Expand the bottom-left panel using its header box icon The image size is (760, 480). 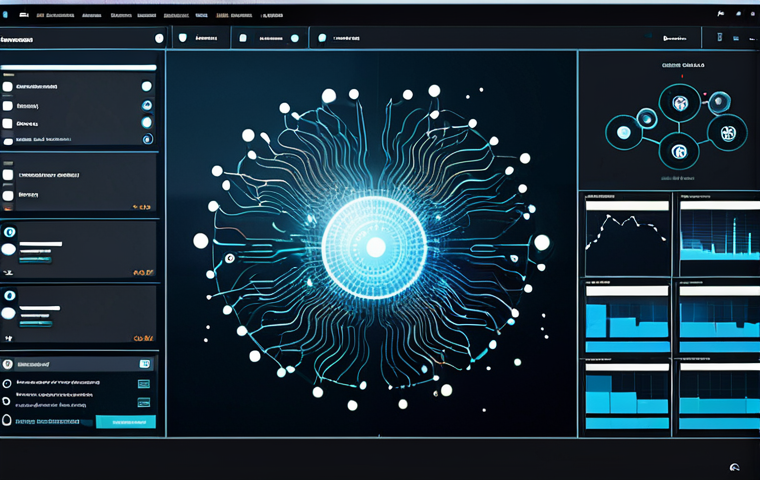click(x=145, y=365)
